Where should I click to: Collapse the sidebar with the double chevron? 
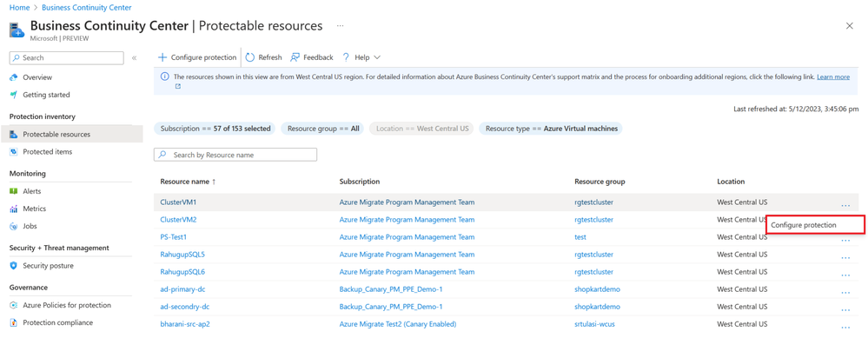point(134,58)
